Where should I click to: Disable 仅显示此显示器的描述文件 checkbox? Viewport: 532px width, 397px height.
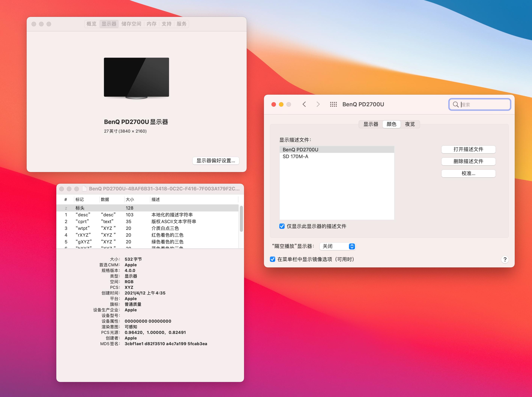pos(282,226)
